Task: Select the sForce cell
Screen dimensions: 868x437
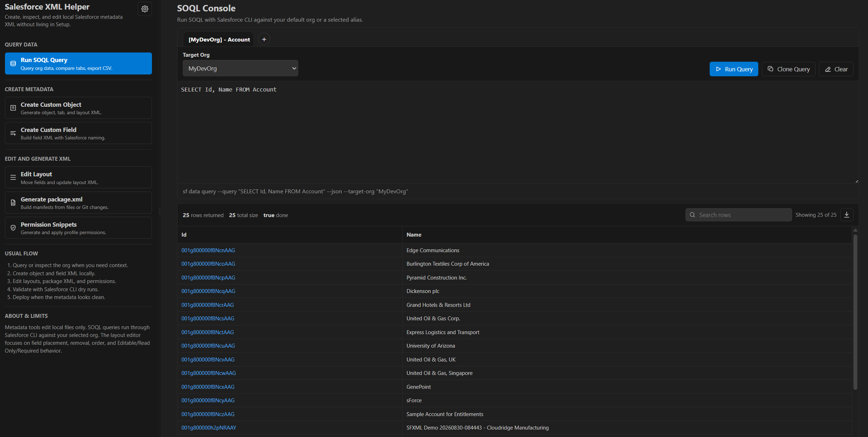Action: point(627,400)
